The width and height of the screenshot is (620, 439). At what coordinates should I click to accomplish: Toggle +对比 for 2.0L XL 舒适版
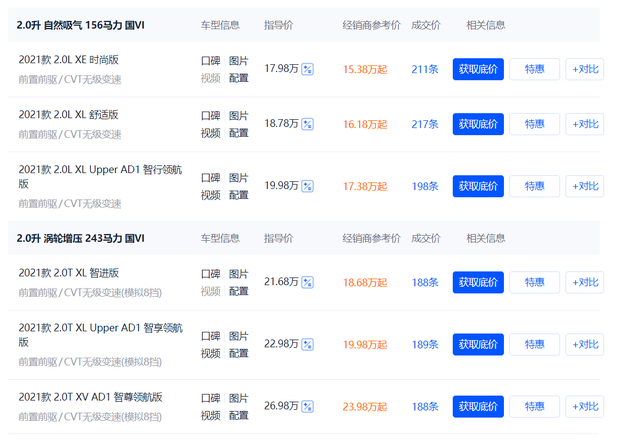coord(584,124)
